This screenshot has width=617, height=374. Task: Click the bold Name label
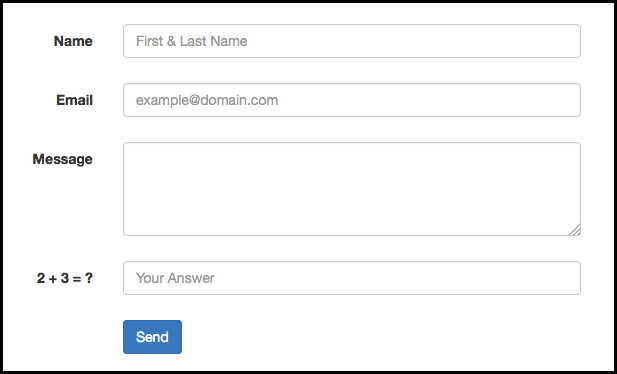[x=73, y=41]
